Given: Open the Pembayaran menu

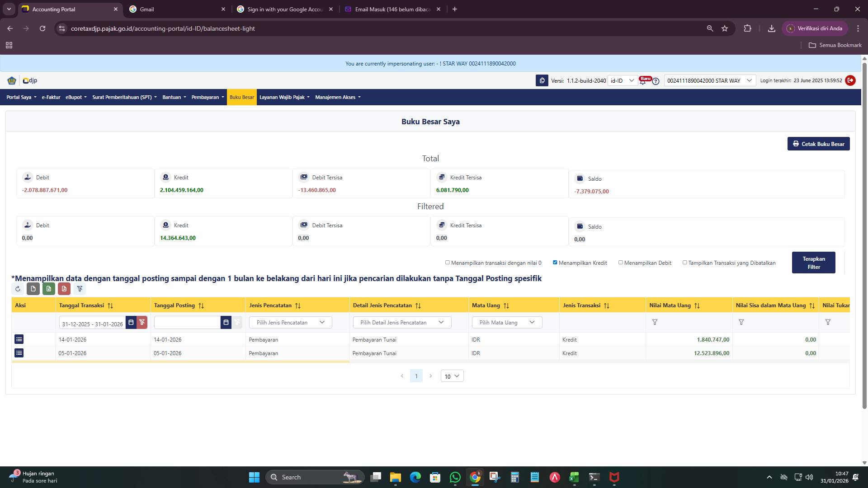Looking at the screenshot, I should pyautogui.click(x=207, y=97).
